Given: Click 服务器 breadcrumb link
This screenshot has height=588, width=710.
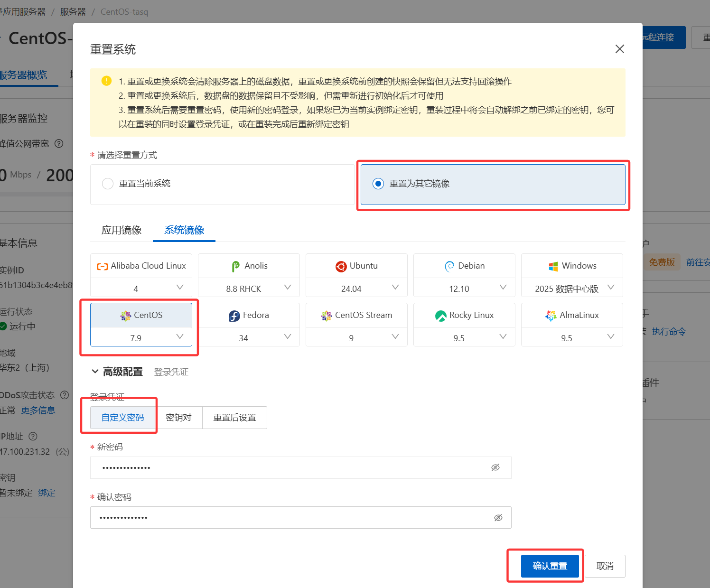Looking at the screenshot, I should pyautogui.click(x=73, y=12).
